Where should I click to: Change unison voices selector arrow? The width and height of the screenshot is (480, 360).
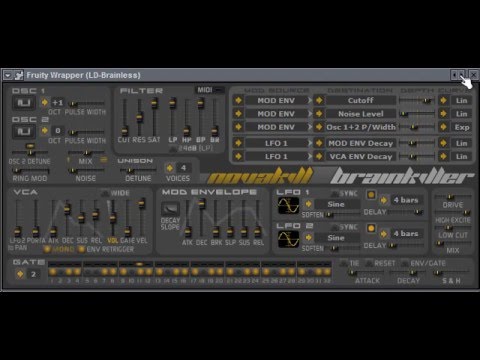170,168
